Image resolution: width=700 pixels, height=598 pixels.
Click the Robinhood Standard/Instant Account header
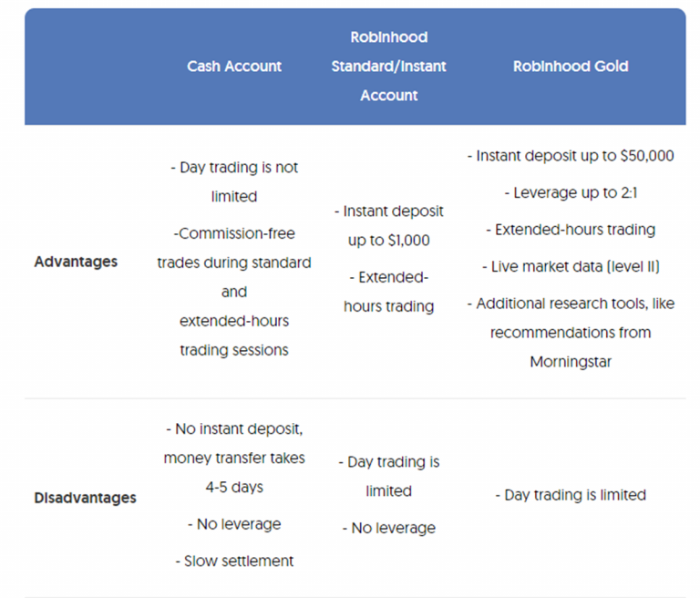[388, 67]
